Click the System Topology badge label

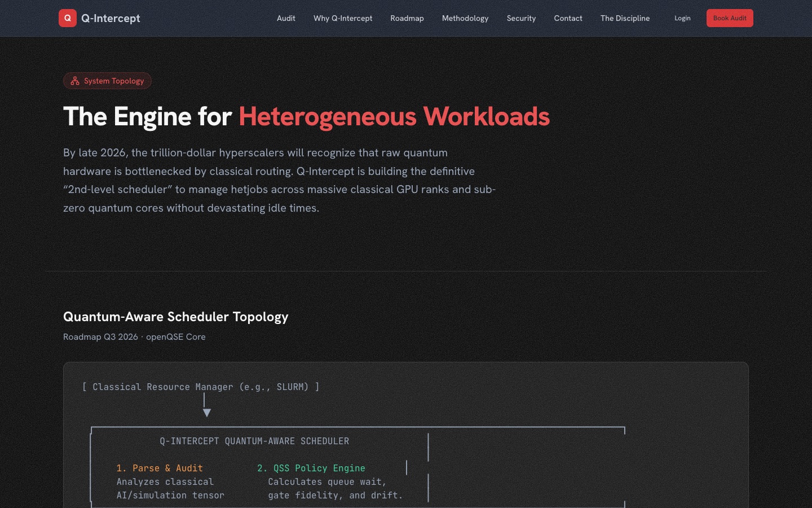click(x=114, y=81)
